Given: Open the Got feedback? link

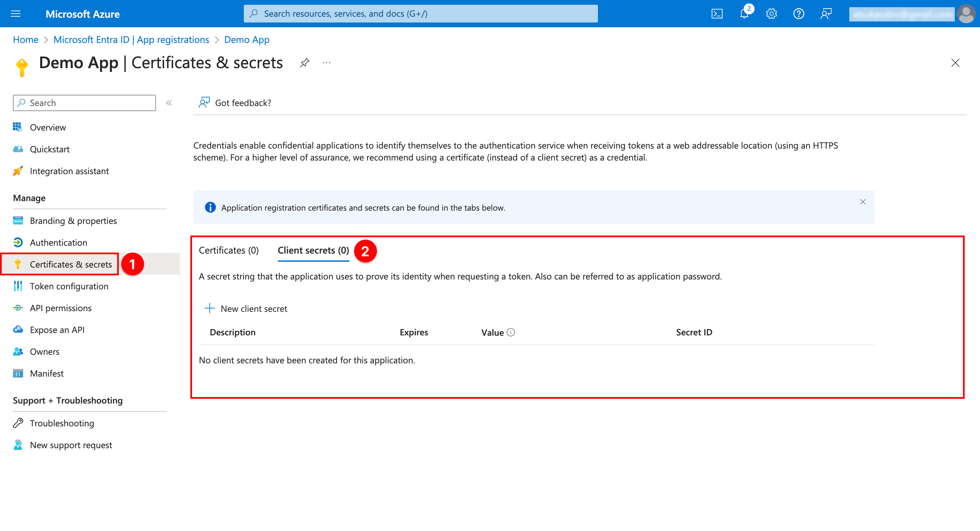Looking at the screenshot, I should (235, 103).
